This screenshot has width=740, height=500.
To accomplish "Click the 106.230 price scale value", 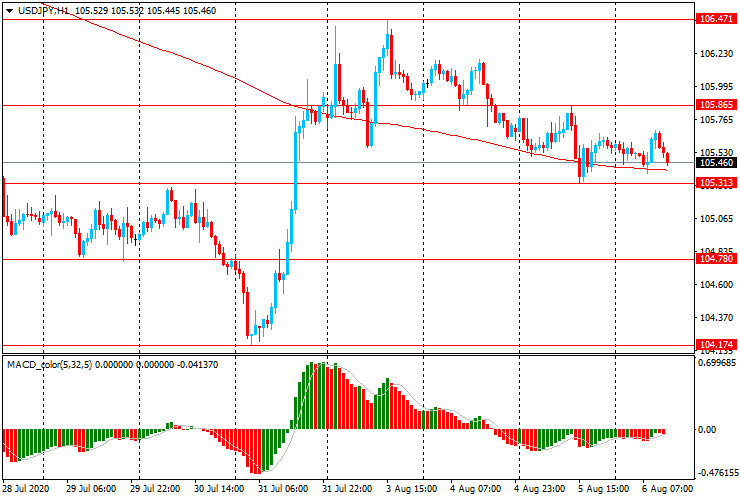I will coord(716,54).
